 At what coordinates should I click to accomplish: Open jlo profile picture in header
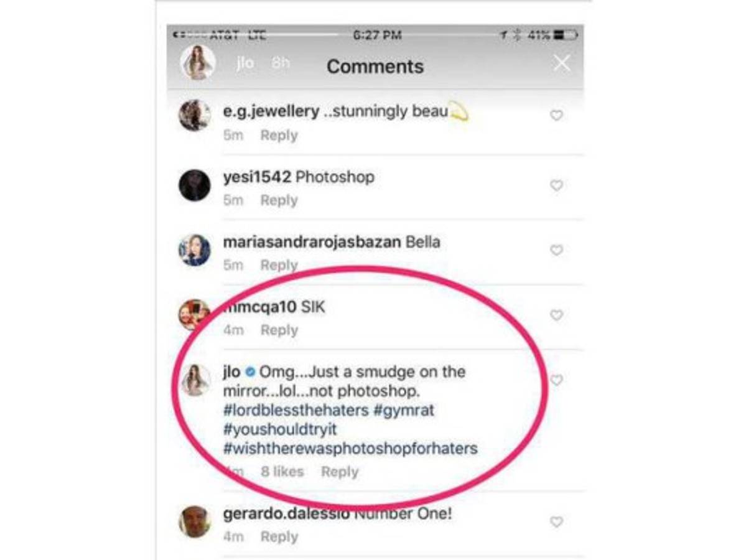(x=197, y=63)
